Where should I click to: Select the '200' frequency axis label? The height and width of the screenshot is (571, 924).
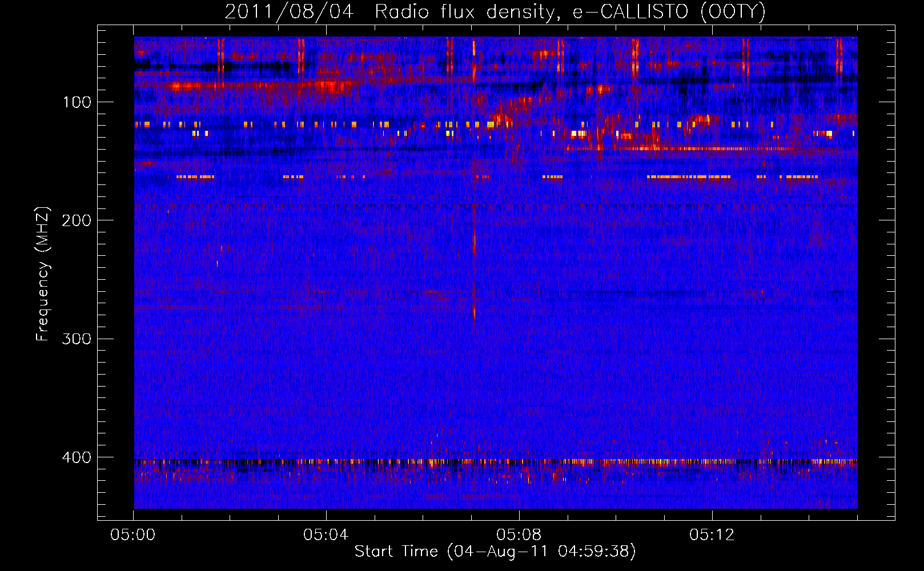(77, 220)
